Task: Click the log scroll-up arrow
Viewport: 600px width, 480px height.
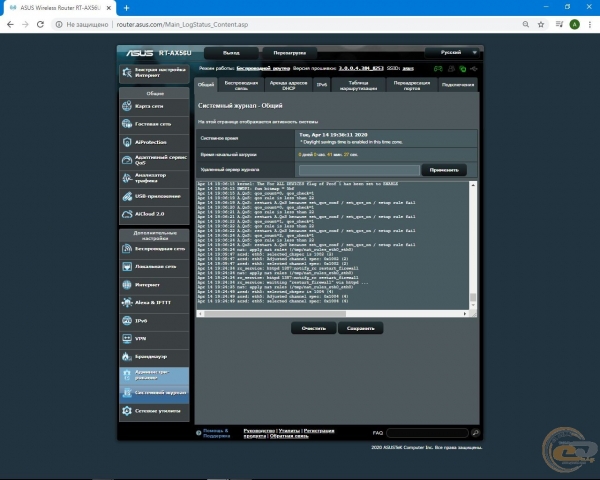Action: (x=473, y=185)
